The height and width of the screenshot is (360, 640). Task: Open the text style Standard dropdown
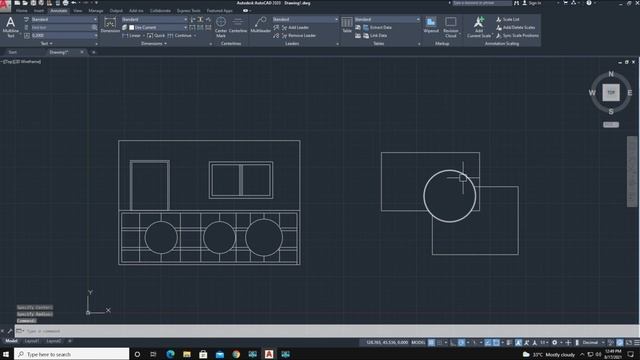[x=64, y=19]
